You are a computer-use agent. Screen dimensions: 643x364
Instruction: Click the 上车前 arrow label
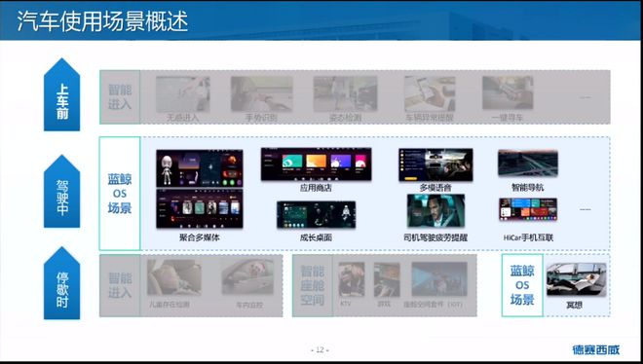pyautogui.click(x=62, y=95)
